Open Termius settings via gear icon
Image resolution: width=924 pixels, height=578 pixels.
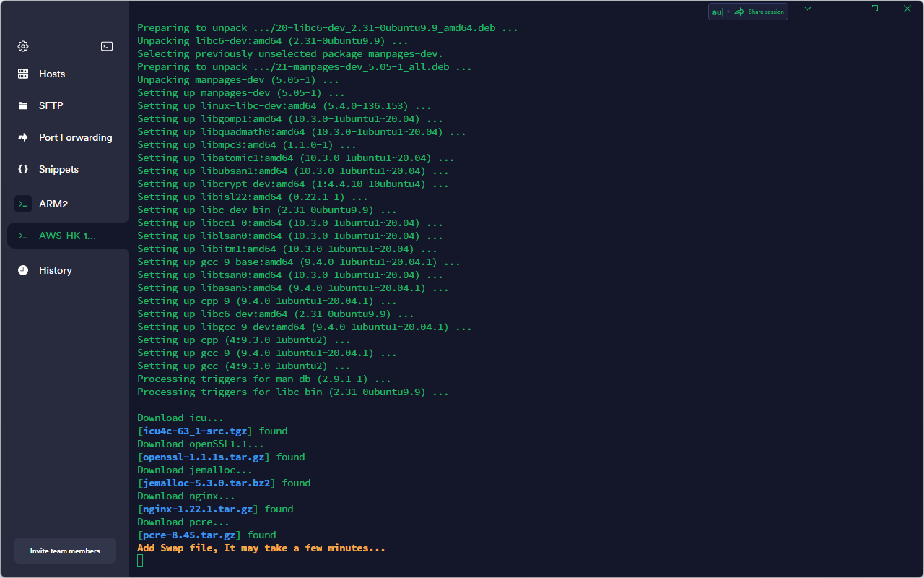(23, 46)
